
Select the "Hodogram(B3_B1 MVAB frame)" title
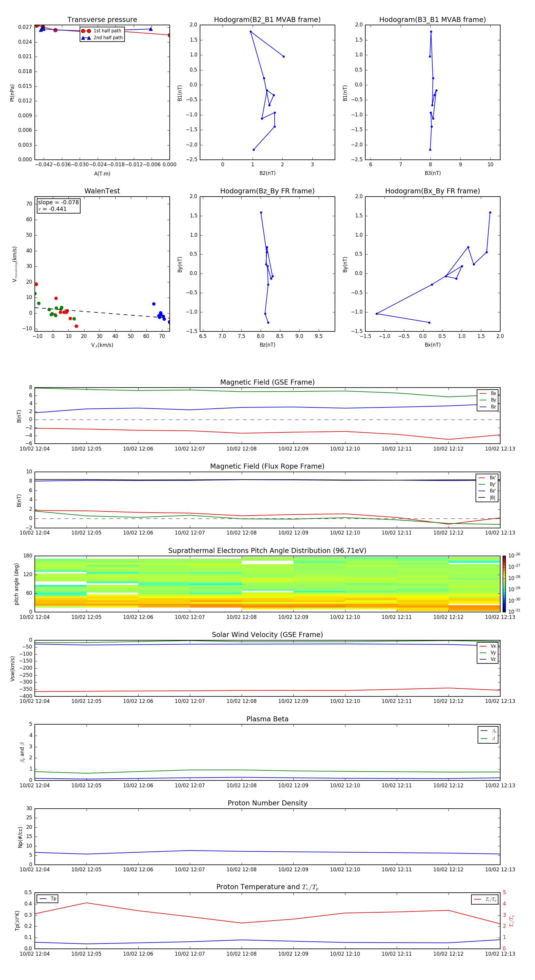click(432, 20)
